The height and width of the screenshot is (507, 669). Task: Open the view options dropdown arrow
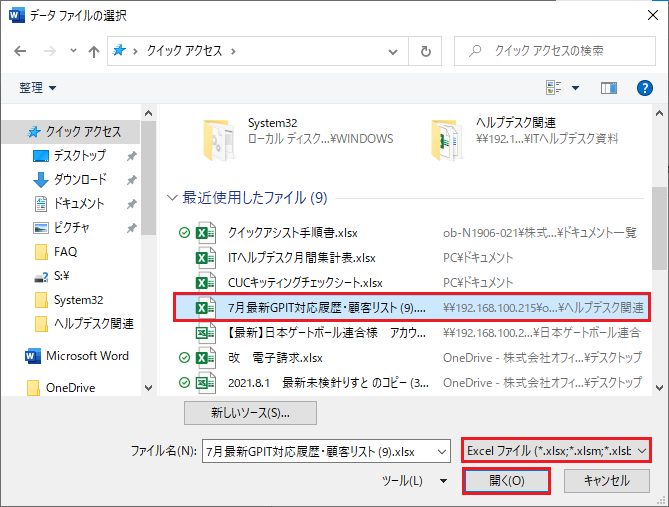575,89
